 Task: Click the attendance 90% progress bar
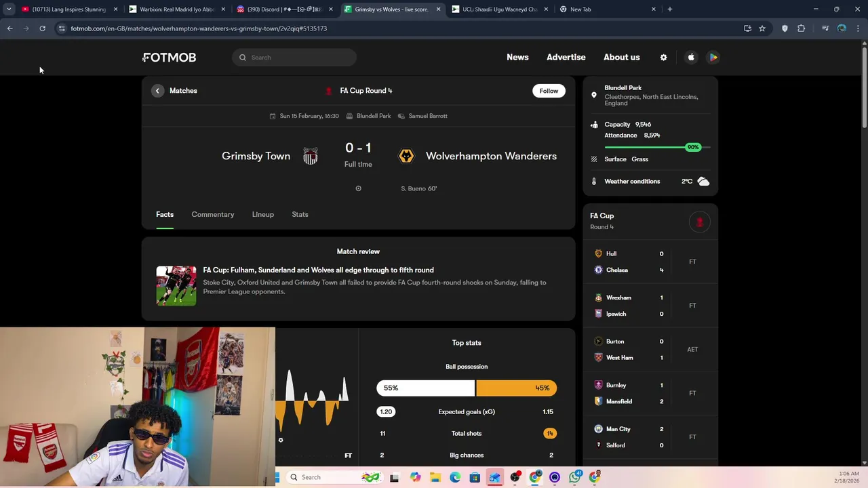pos(657,147)
